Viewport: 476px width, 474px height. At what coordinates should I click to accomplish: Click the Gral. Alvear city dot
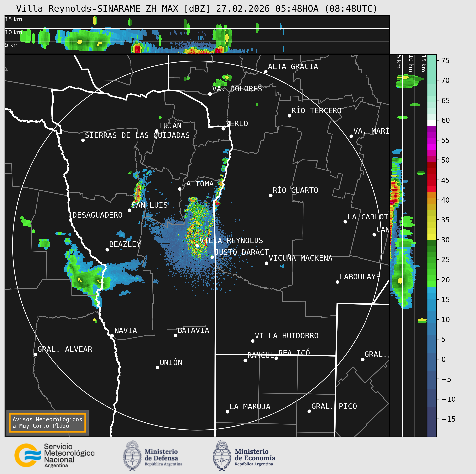pyautogui.click(x=35, y=354)
